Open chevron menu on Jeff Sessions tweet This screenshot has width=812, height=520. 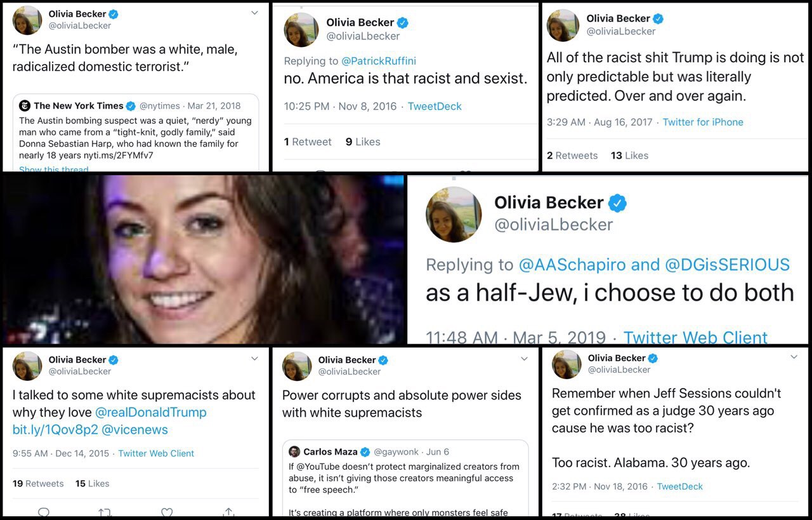click(x=794, y=357)
